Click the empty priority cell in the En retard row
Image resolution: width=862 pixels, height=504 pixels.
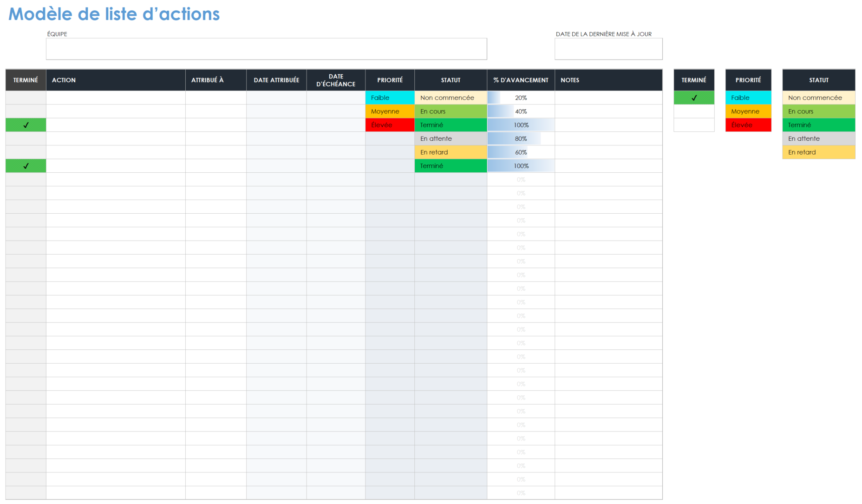[x=390, y=152]
